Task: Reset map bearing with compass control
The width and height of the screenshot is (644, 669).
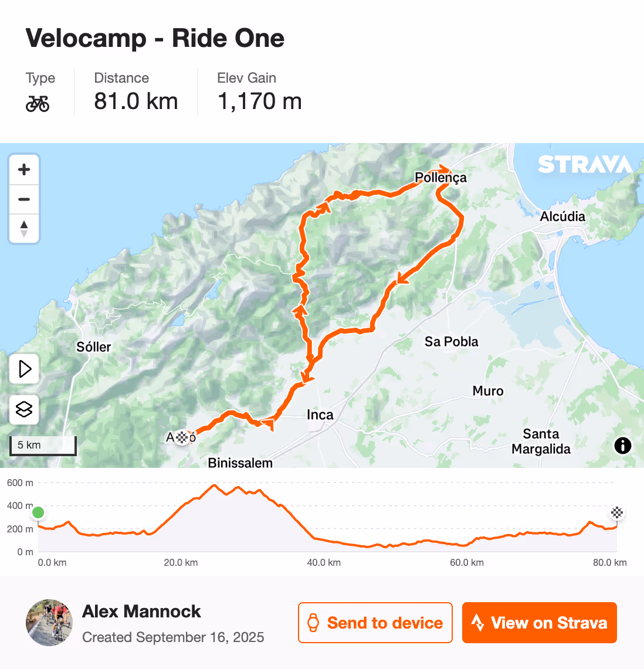Action: [23, 228]
